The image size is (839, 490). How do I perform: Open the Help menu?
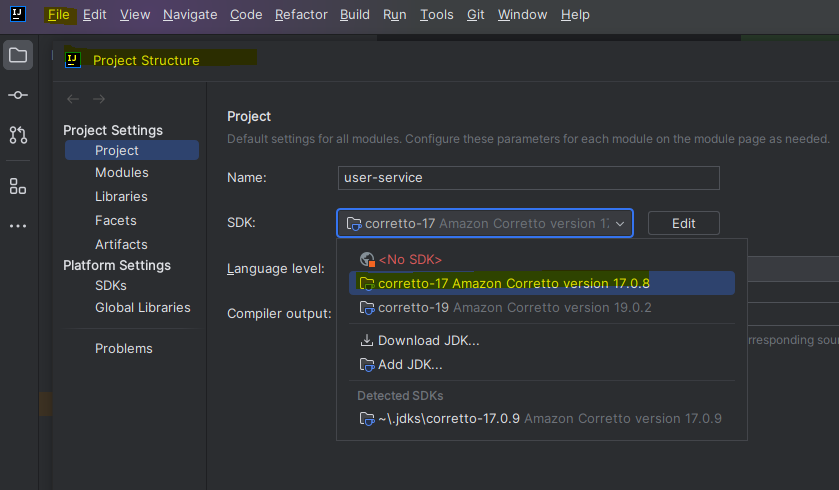point(575,14)
